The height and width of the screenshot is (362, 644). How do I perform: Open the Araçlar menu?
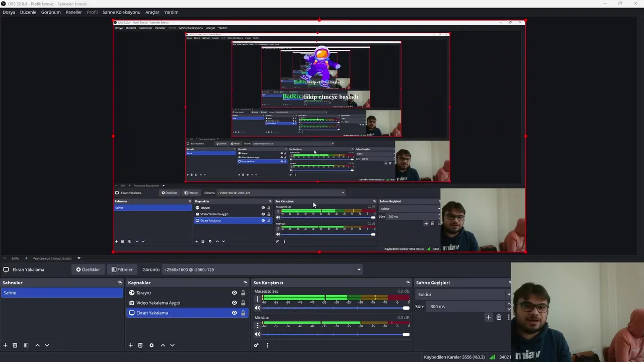click(152, 12)
